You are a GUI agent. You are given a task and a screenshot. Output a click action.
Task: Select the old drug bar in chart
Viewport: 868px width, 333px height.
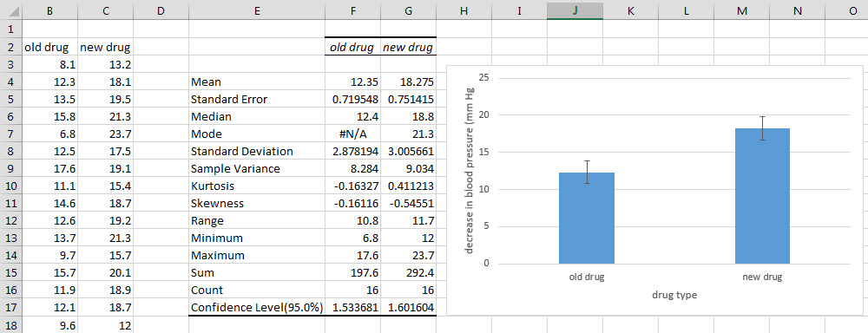pos(587,218)
